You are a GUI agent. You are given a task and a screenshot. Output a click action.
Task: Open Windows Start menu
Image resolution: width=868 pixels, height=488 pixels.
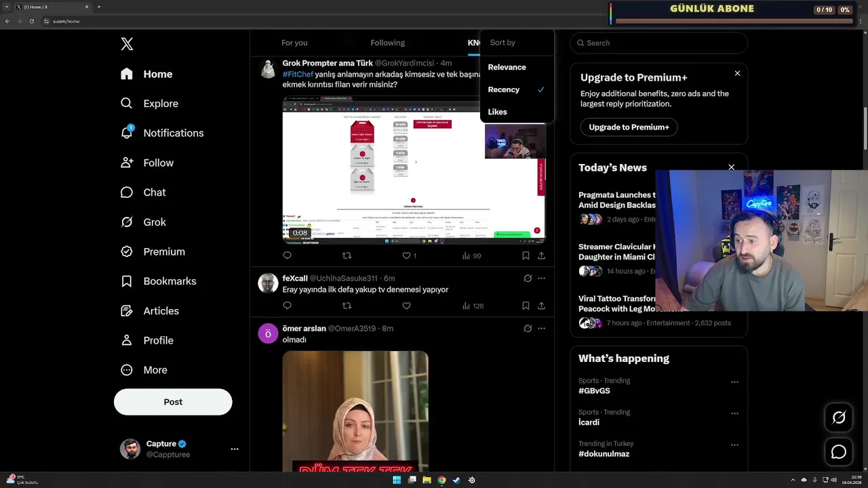point(397,480)
